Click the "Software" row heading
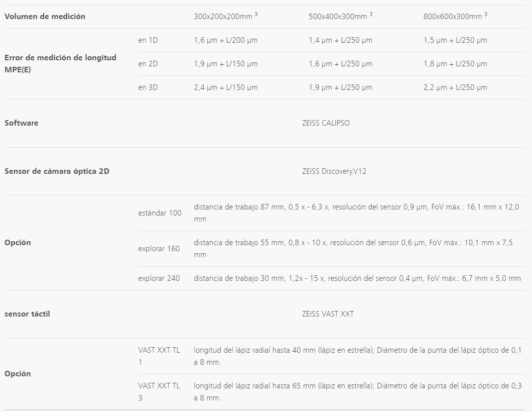The image size is (532, 412). click(x=22, y=123)
